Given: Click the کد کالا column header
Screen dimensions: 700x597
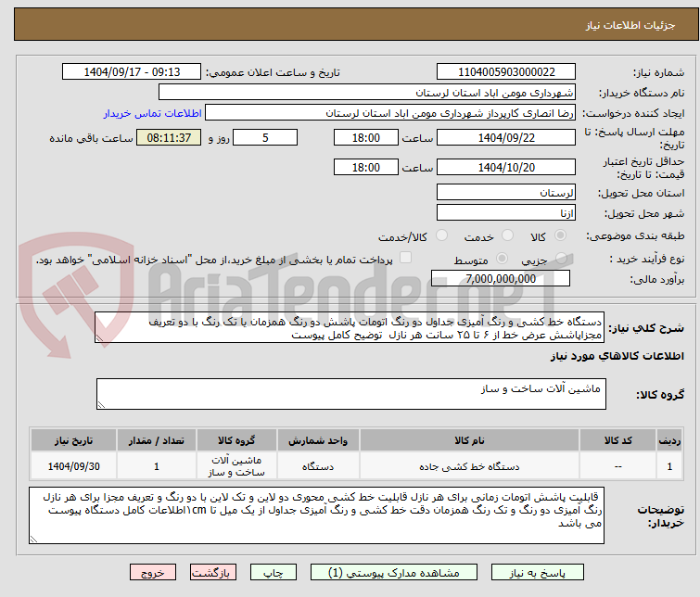Looking at the screenshot, I should (617, 440).
